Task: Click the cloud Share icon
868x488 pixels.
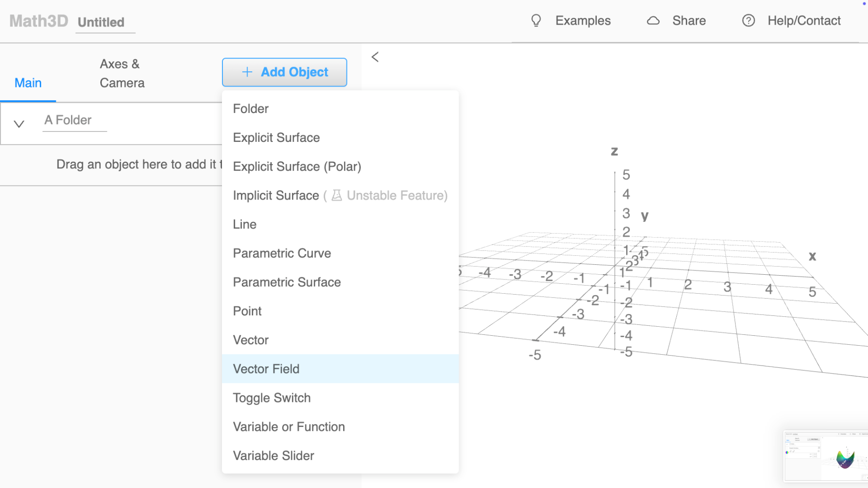Action: pos(653,21)
